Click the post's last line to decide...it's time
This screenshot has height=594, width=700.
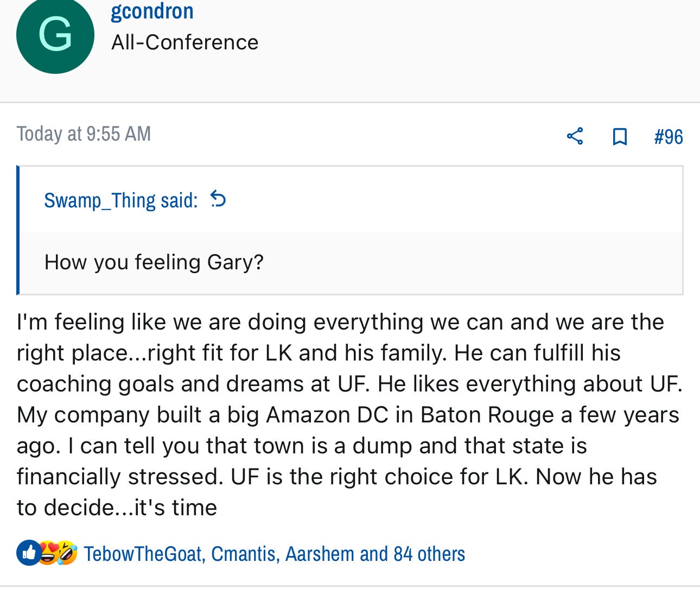[117, 508]
